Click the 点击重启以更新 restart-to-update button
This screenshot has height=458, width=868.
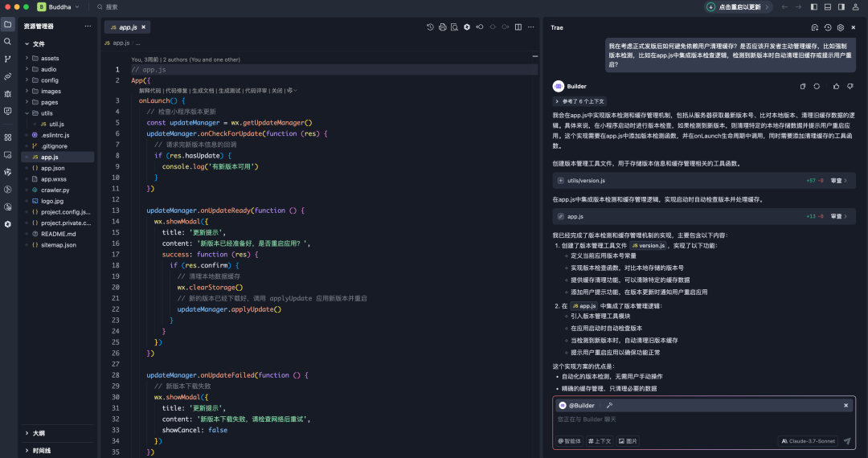(x=739, y=7)
